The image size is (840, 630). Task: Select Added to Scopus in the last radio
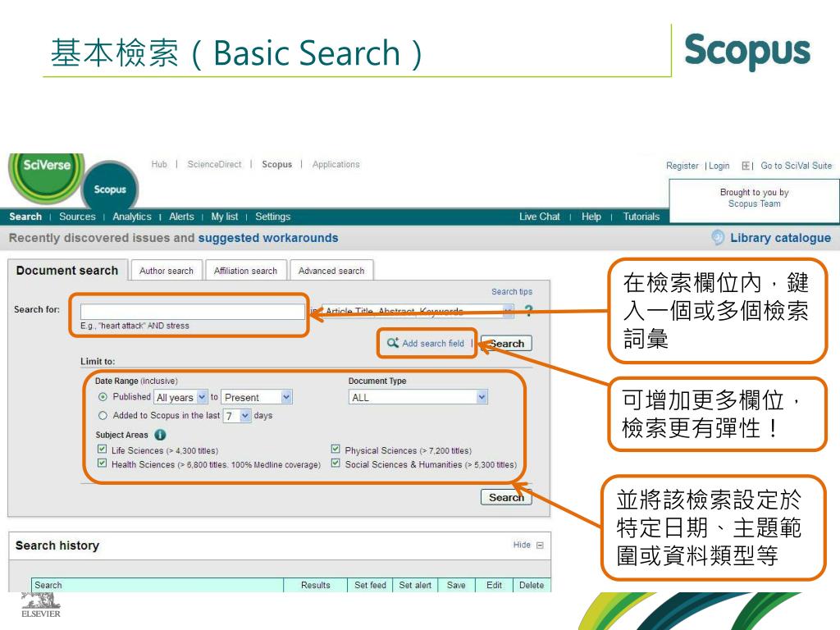click(x=103, y=415)
